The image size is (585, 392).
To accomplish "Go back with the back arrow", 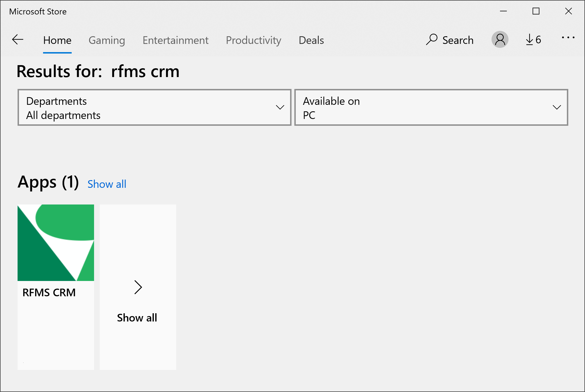I will 18,40.
